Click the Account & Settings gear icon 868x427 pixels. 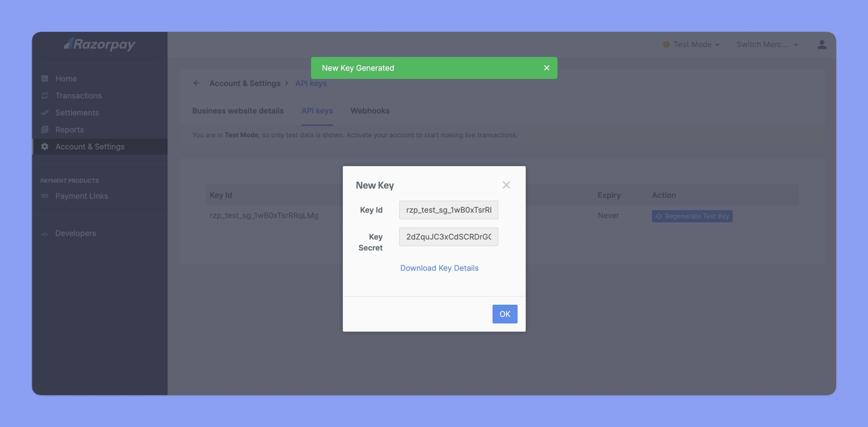point(44,146)
